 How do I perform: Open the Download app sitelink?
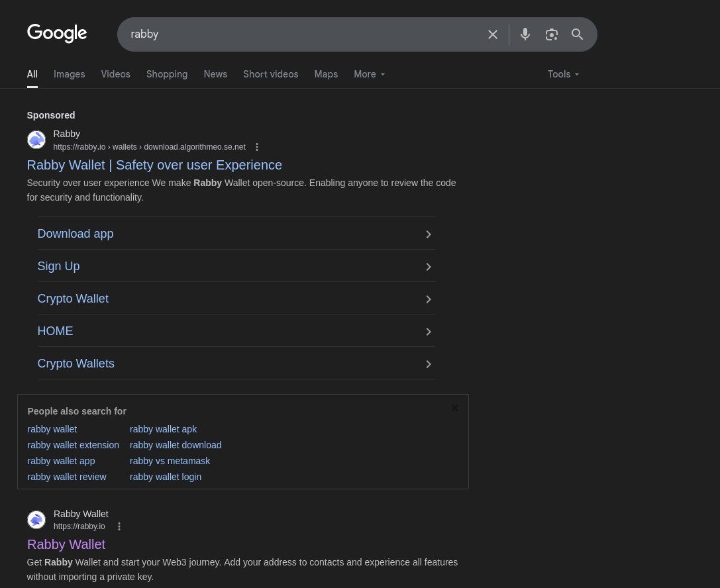pyautogui.click(x=76, y=234)
